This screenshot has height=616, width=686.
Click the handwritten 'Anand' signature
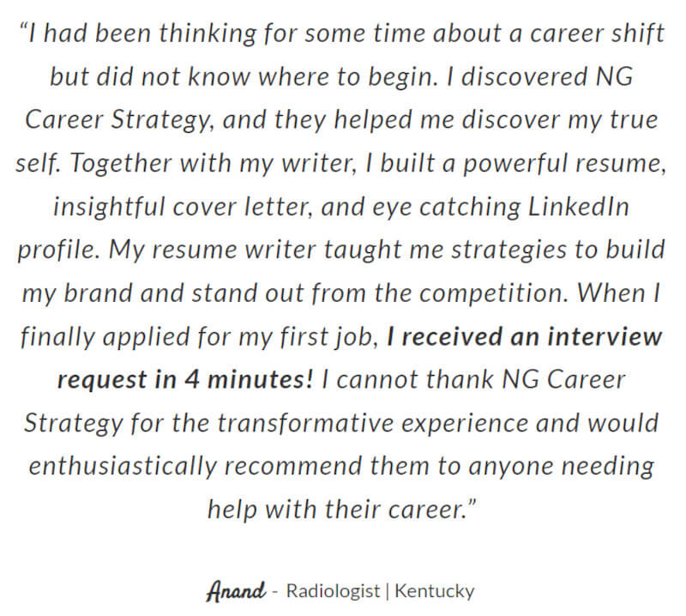coord(236,591)
